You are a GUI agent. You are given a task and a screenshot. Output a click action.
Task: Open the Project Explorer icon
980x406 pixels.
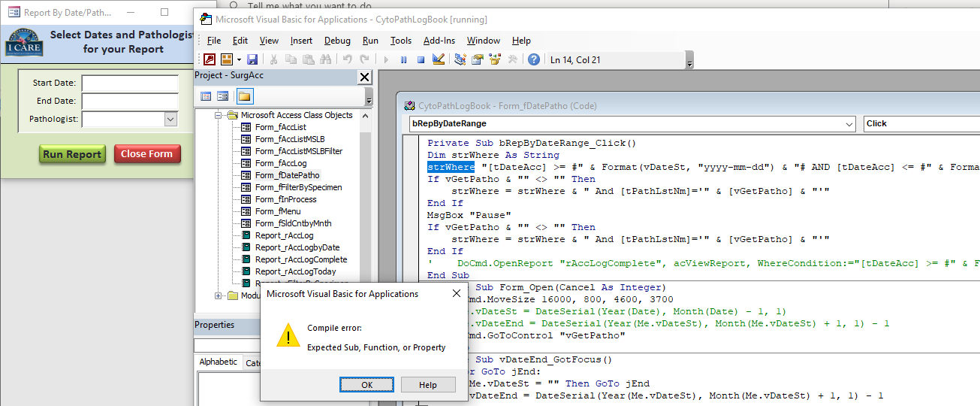[460, 59]
